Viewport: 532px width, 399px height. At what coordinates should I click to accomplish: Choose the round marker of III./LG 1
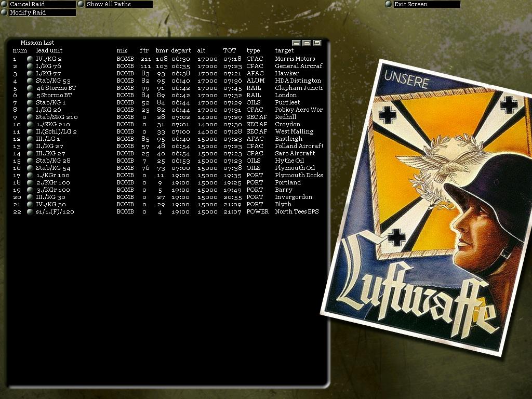(30, 139)
